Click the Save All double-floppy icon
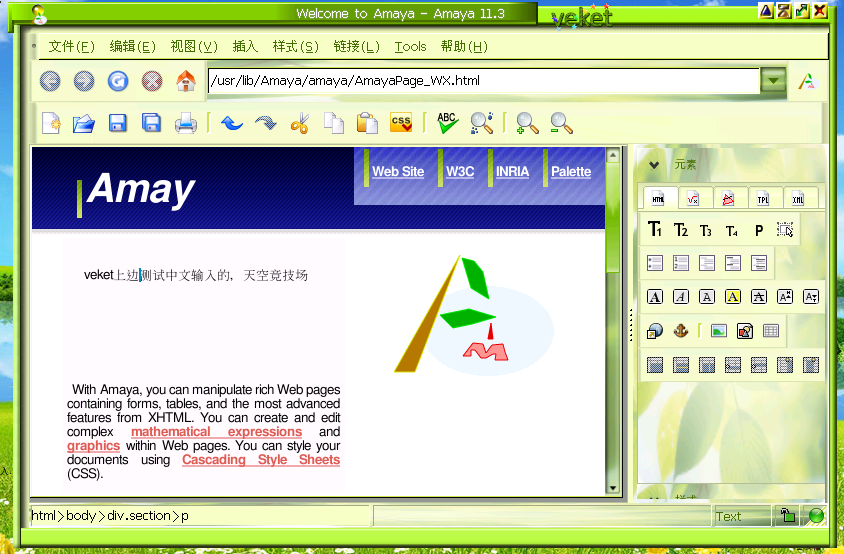 (x=151, y=123)
